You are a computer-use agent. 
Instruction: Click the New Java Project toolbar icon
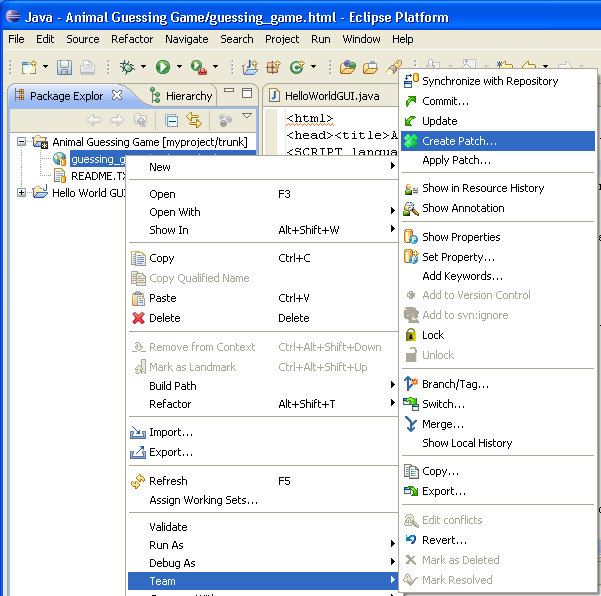(x=250, y=67)
